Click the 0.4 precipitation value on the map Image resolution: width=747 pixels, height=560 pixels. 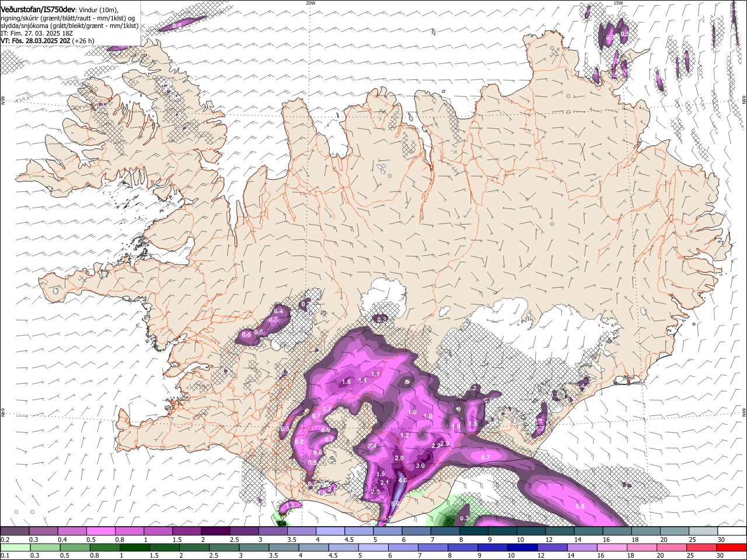click(278, 311)
